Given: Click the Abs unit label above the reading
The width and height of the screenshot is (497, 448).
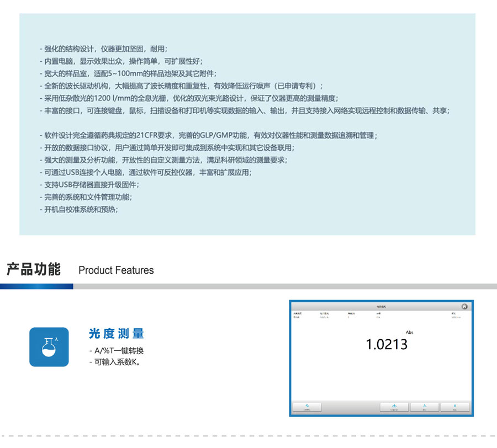Looking at the screenshot, I should pos(409,333).
